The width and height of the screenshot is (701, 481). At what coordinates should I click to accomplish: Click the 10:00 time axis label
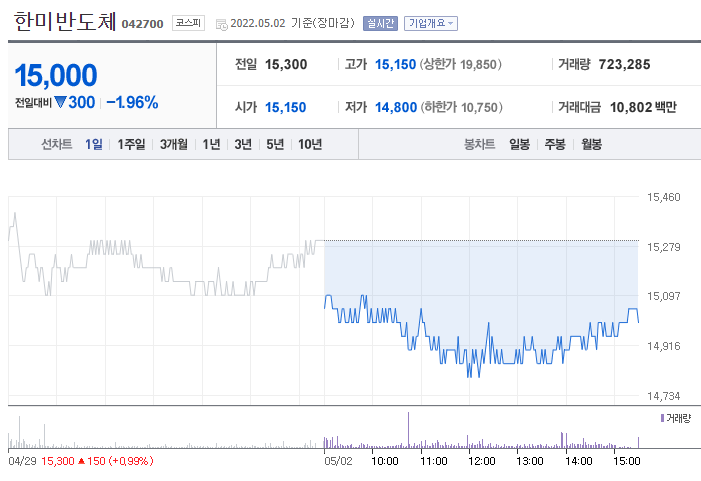[x=385, y=461]
